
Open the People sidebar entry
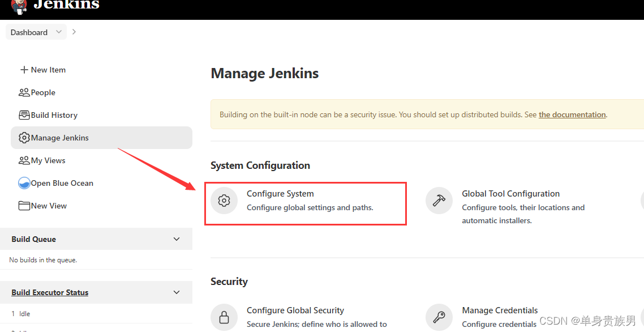42,92
